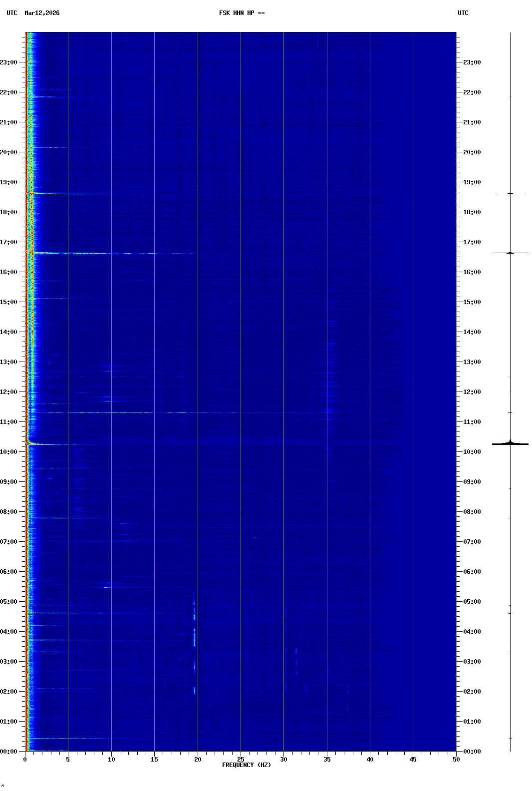Click the 5 Hz frequency axis label
Screen dimensions: 532x791
(68, 760)
